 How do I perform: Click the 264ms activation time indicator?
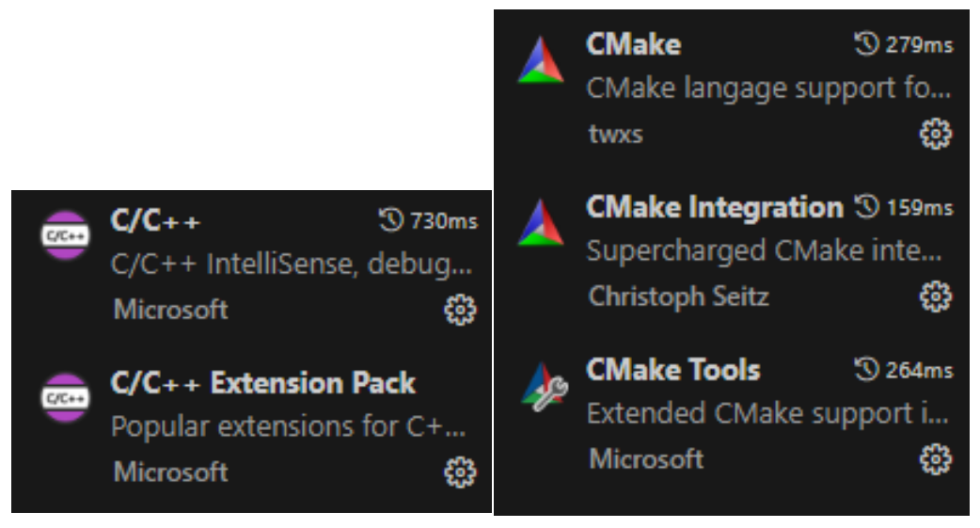click(904, 370)
